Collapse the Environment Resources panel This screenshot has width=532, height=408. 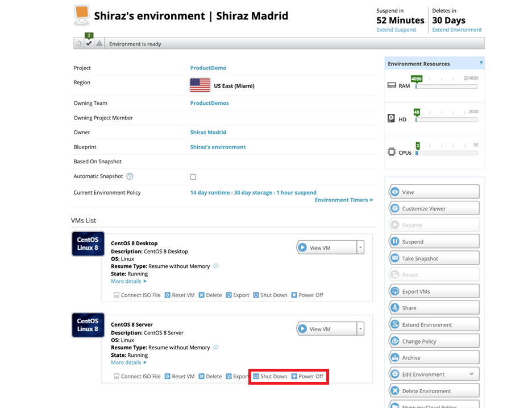pos(481,63)
